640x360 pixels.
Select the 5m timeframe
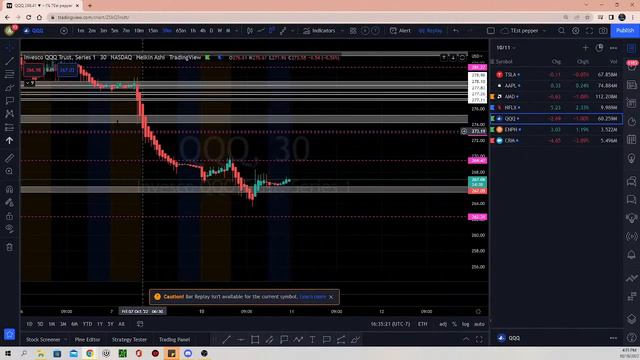(115, 31)
